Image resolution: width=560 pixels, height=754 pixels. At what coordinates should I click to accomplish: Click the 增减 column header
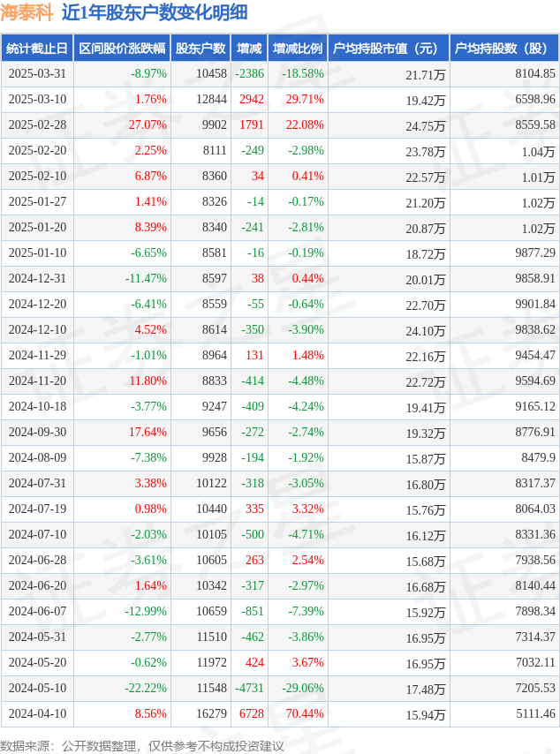(249, 48)
